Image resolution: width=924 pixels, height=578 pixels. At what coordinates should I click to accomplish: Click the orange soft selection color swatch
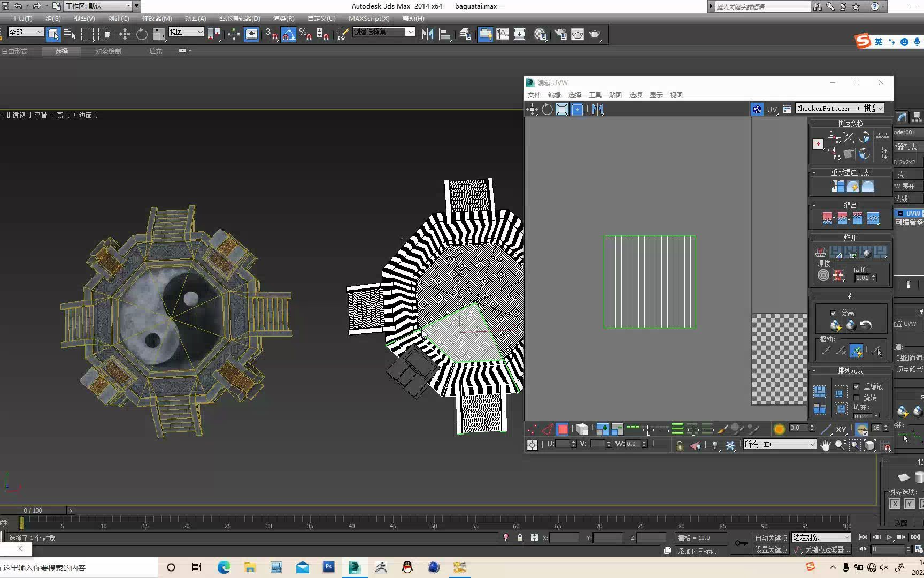click(x=779, y=429)
